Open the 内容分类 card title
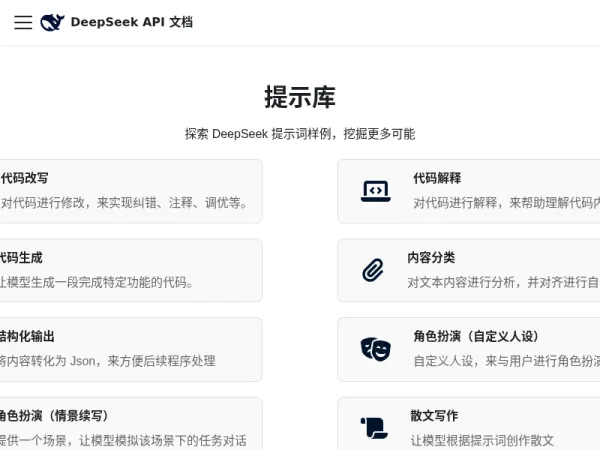600x450 pixels. coord(431,258)
